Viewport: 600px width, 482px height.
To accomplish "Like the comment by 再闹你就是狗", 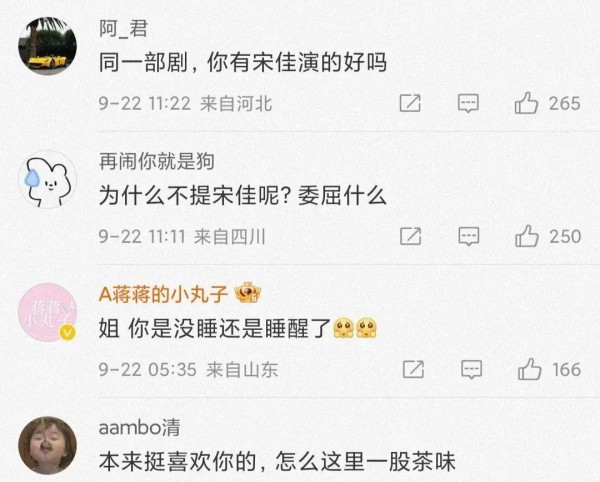I will (527, 236).
